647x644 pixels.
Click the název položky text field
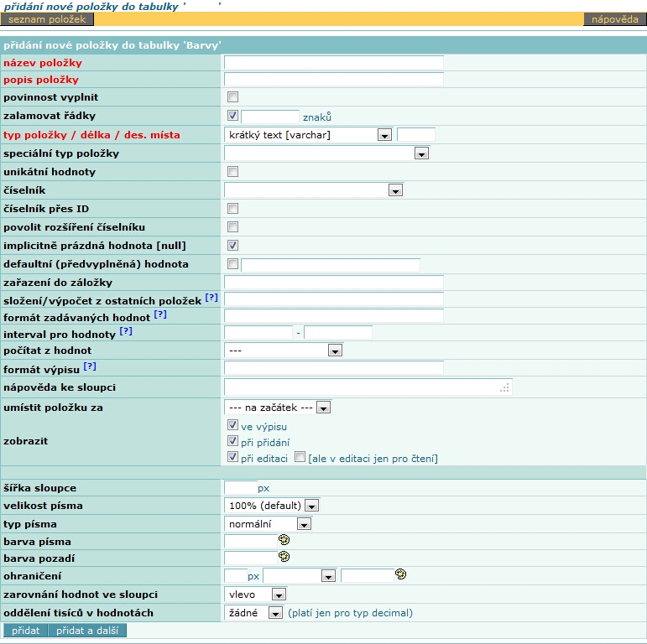click(333, 62)
